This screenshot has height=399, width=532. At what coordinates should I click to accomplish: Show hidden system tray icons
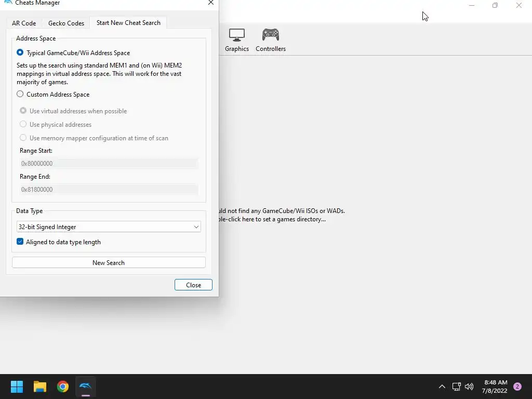(x=442, y=387)
